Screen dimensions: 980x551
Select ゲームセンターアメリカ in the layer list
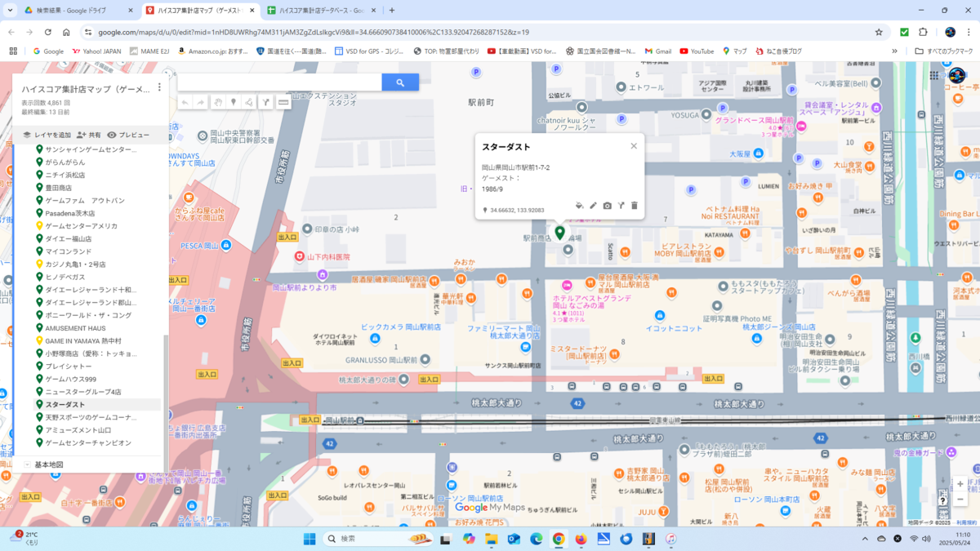[x=81, y=225]
